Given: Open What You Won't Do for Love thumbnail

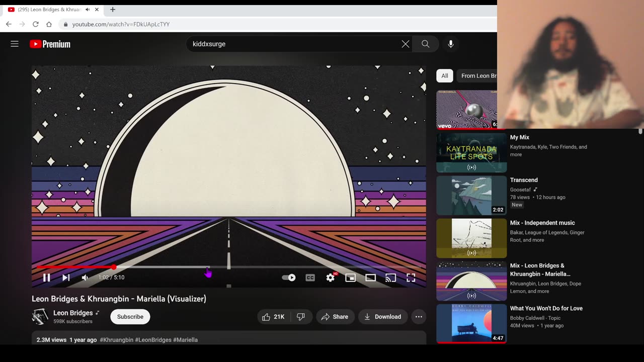Looking at the screenshot, I should (x=471, y=323).
